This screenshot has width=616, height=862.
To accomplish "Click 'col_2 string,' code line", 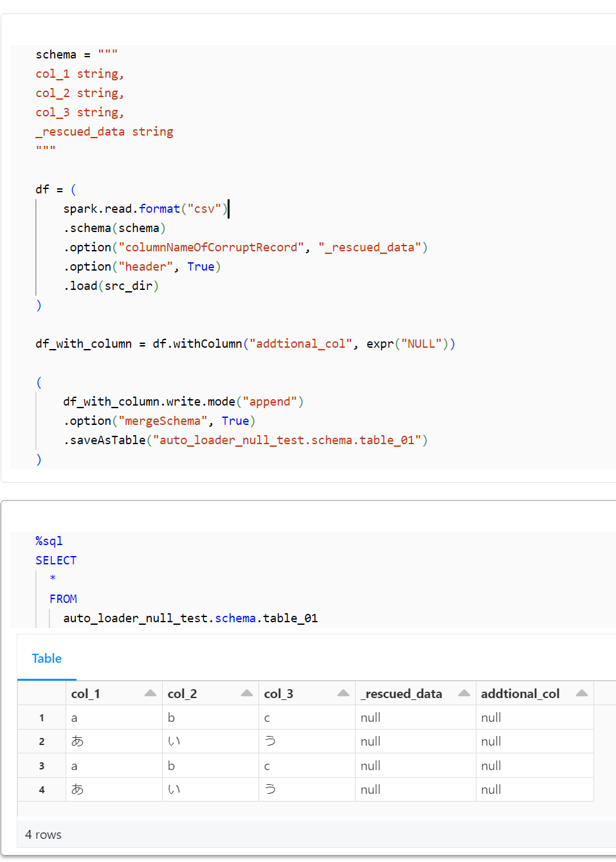I will (80, 93).
